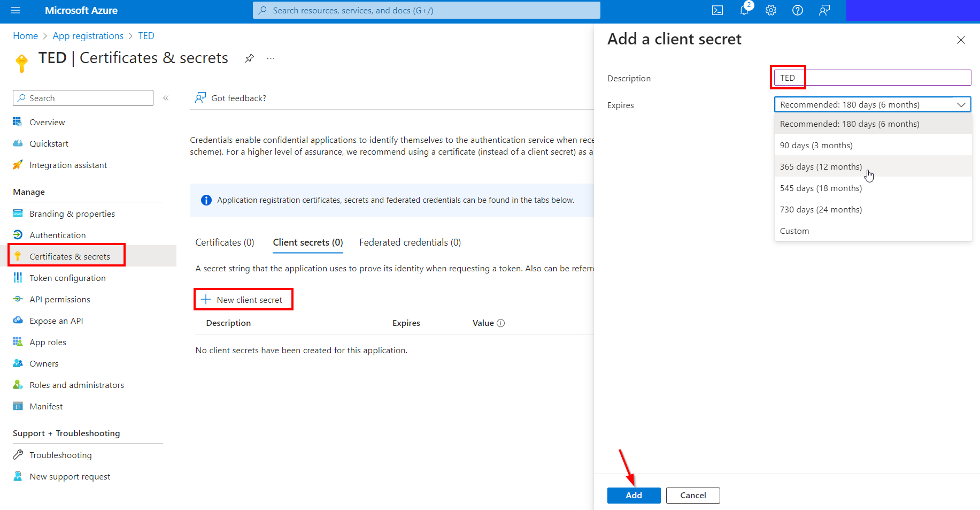Viewport: 980px width, 510px height.
Task: Click the Overview icon in the sidebar
Action: [18, 122]
